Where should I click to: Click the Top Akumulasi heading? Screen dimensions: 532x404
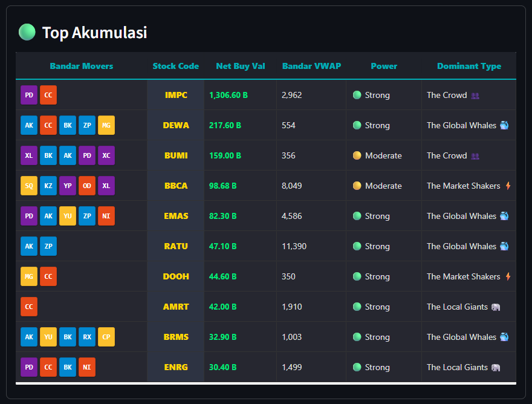tap(95, 33)
